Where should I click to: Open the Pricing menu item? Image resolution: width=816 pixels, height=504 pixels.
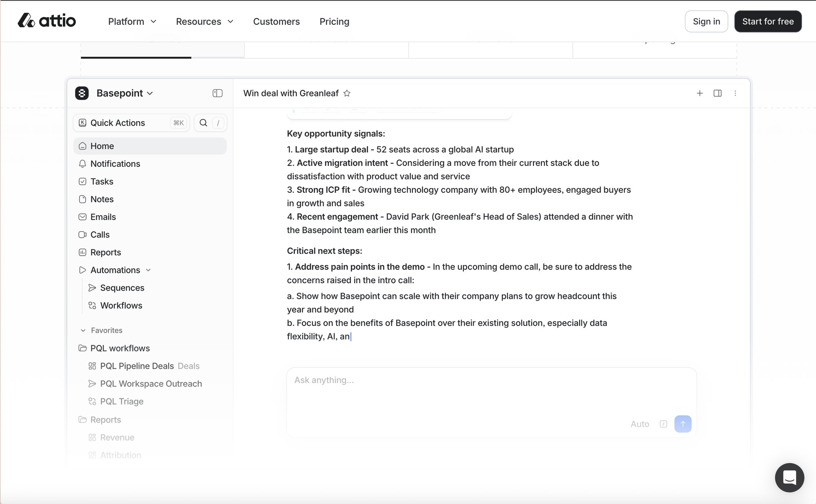point(334,21)
